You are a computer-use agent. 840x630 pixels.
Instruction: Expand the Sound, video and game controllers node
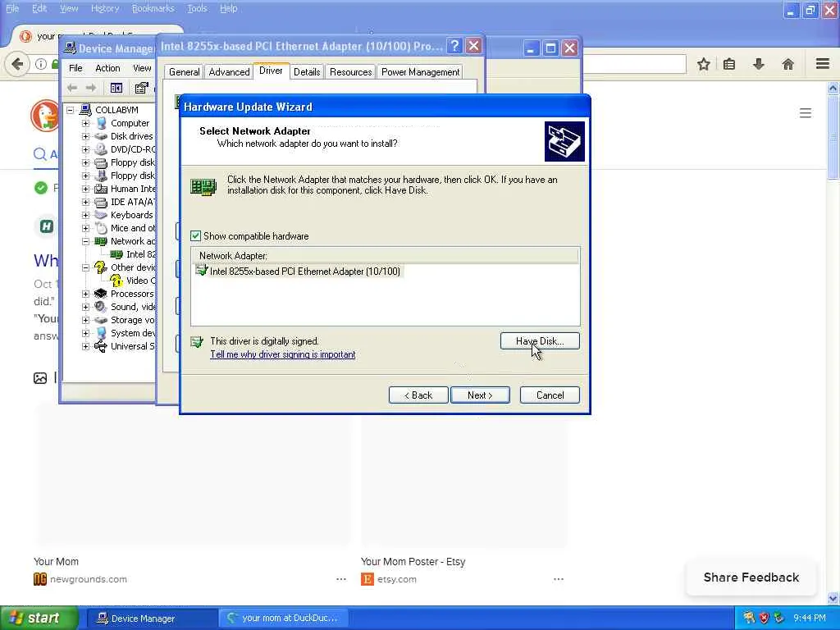click(85, 307)
